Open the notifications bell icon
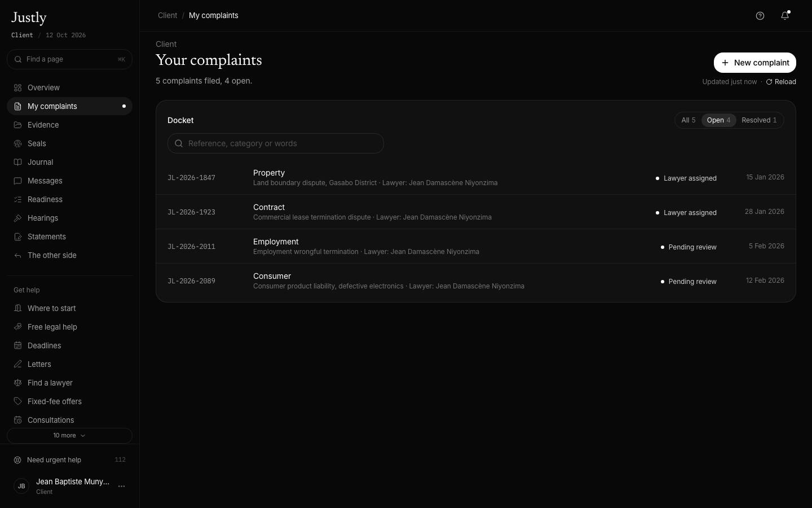812x508 pixels. (x=785, y=16)
